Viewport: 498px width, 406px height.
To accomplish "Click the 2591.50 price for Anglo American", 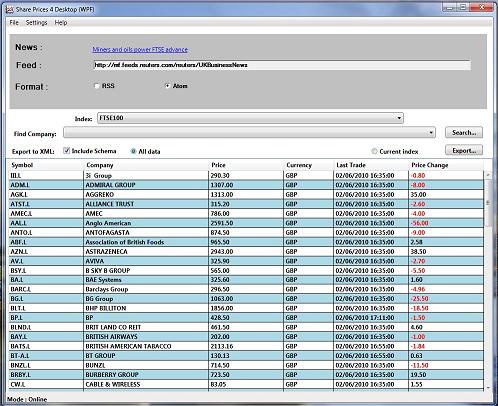I will coord(246,223).
